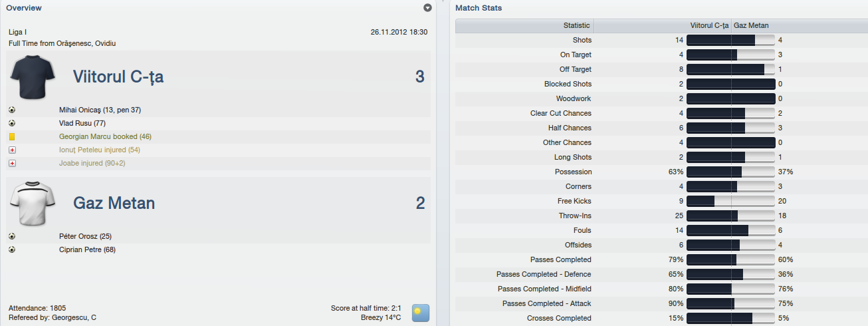Click goal icon beside Péter Orosz
The width and height of the screenshot is (868, 326).
12,236
